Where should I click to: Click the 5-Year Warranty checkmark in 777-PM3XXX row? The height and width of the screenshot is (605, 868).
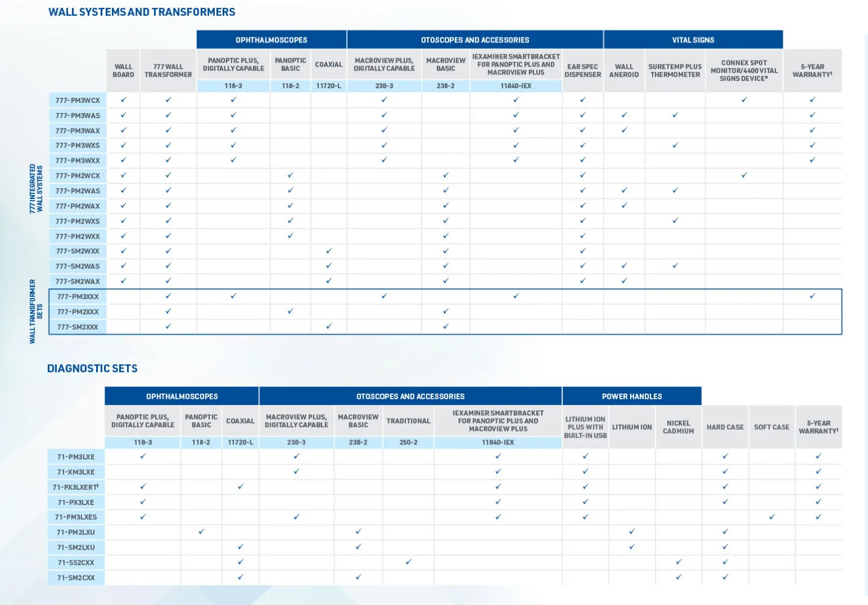point(812,296)
